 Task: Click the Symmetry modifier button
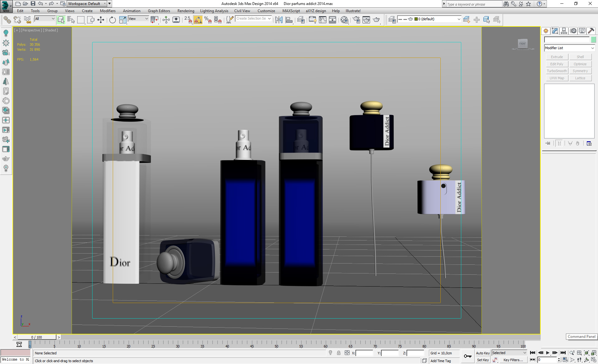pos(580,71)
